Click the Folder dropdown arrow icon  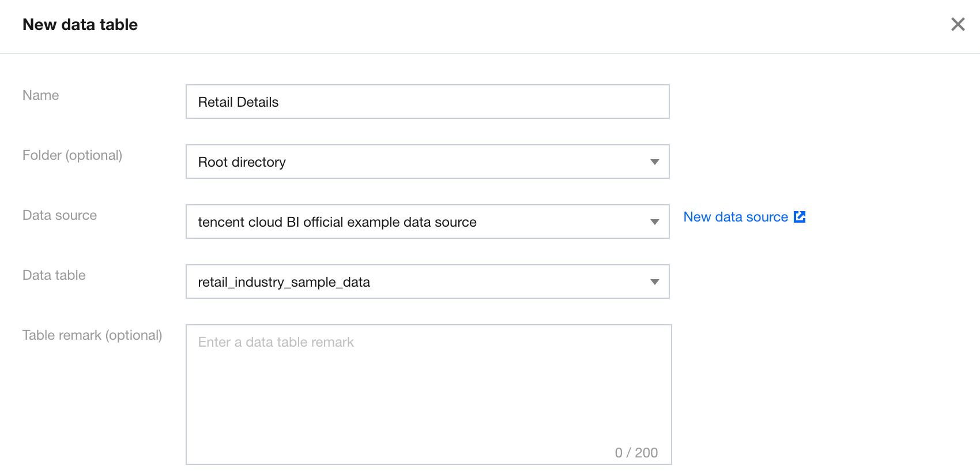[x=654, y=162]
